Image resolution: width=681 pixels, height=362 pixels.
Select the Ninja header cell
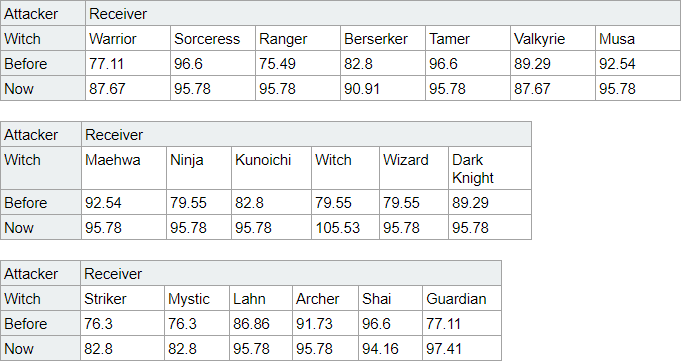(199, 168)
